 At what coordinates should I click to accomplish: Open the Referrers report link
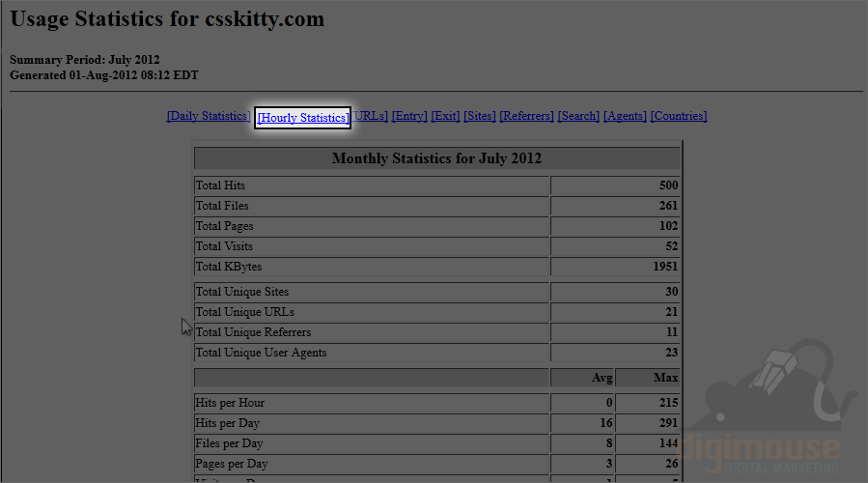(526, 116)
